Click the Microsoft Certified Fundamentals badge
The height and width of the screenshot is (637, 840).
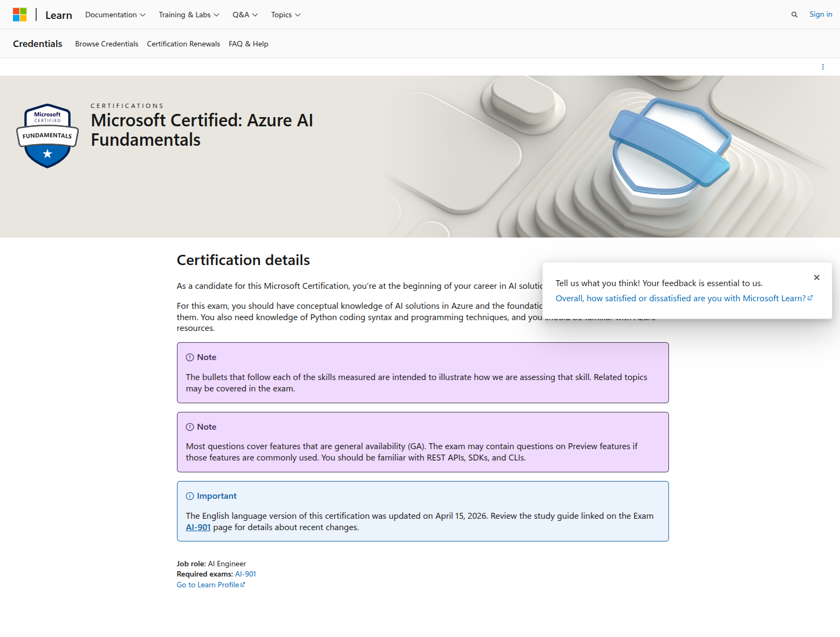pyautogui.click(x=47, y=136)
